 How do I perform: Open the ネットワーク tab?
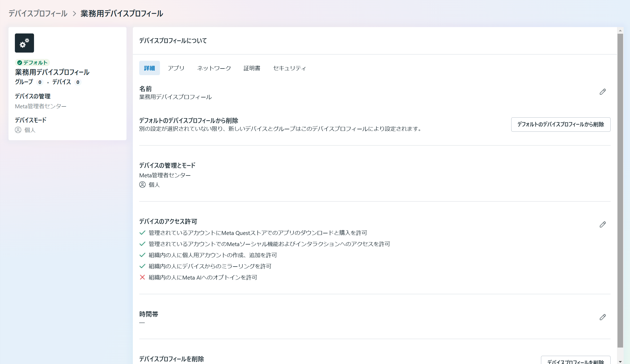click(x=214, y=68)
